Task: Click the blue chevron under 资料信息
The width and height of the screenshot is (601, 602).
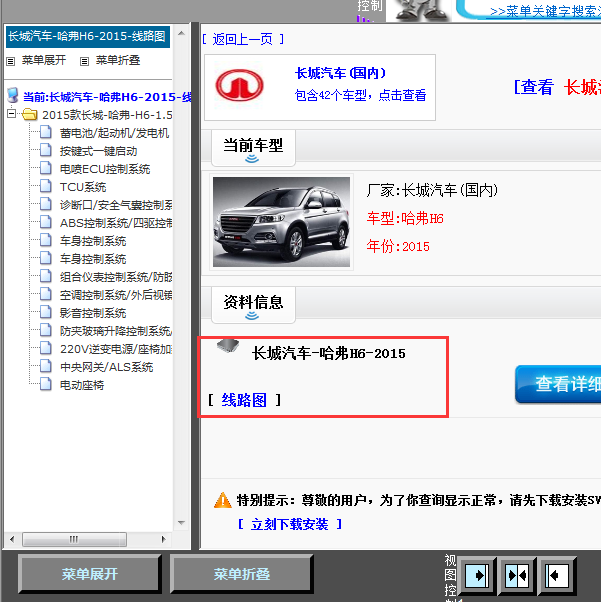Action: pyautogui.click(x=252, y=316)
